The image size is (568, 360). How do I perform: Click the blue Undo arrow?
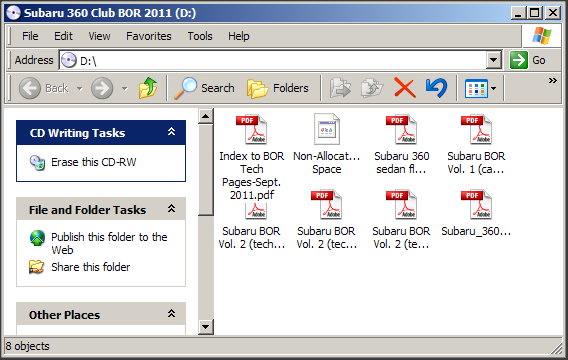437,88
